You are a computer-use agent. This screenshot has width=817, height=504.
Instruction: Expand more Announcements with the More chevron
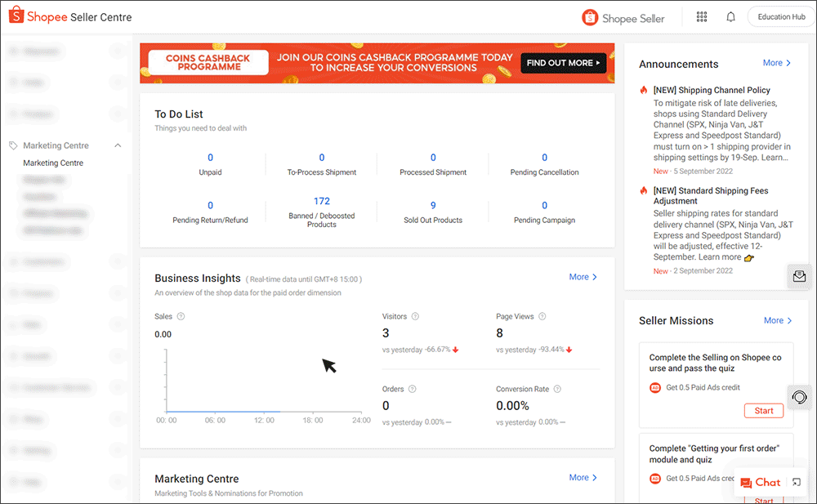pos(776,63)
